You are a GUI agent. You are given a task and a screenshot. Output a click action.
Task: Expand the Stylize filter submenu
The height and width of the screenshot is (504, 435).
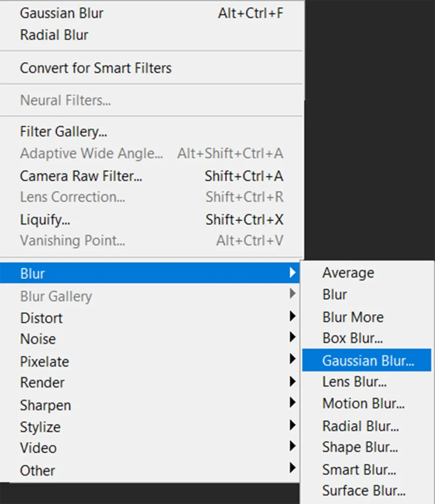[40, 427]
